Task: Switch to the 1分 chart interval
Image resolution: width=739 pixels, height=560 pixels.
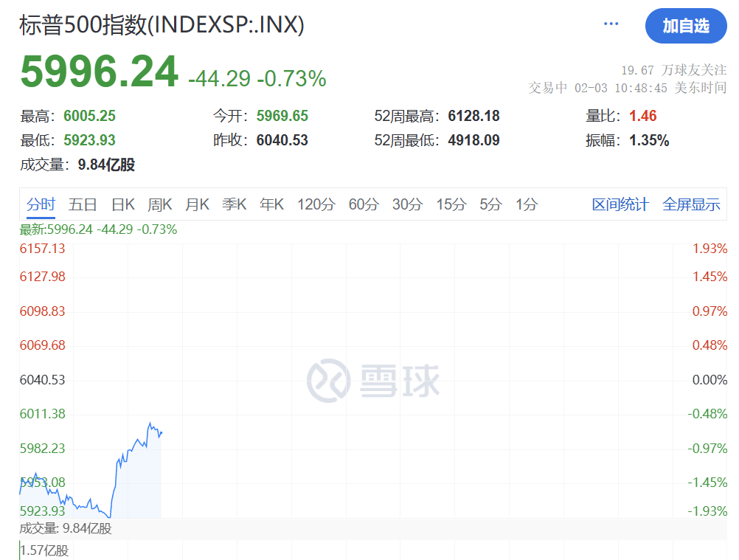Action: tap(527, 204)
